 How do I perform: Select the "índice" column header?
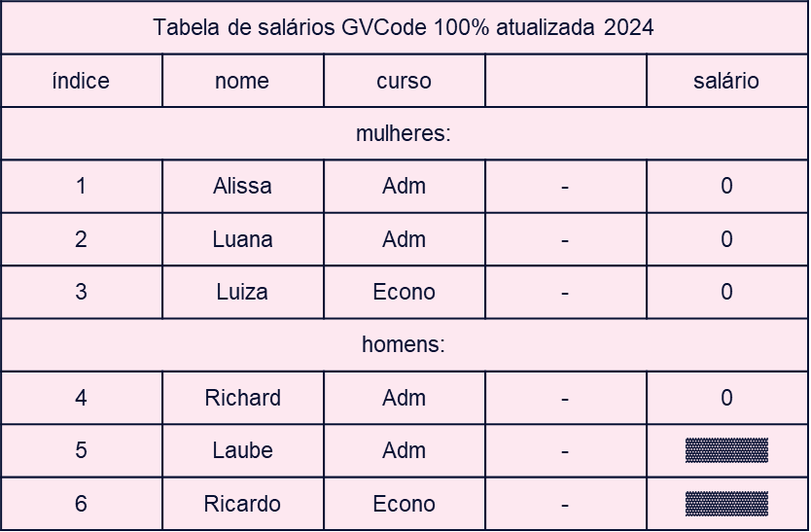pos(81,81)
